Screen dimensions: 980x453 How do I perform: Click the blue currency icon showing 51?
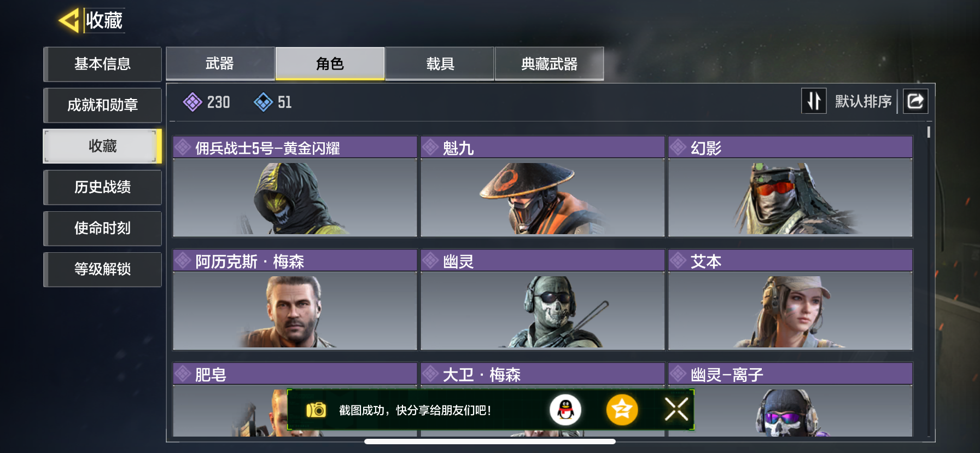pos(263,102)
